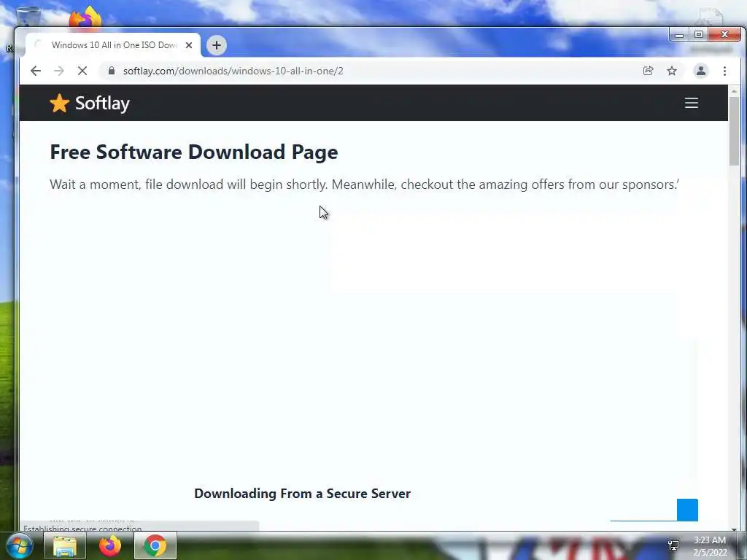Minimize the Chrome window
Screen dimensions: 747x560
click(x=679, y=35)
